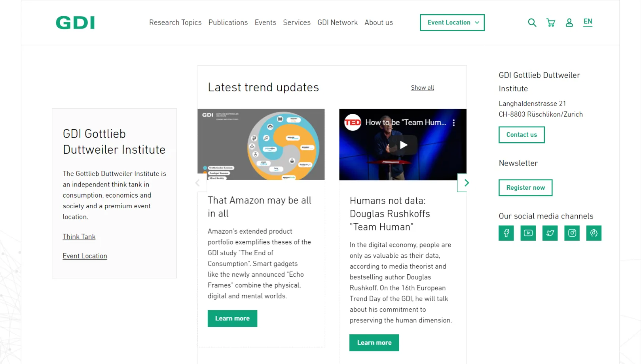Open the Amazon spiral infographic thumbnail
641x364 pixels.
[261, 144]
